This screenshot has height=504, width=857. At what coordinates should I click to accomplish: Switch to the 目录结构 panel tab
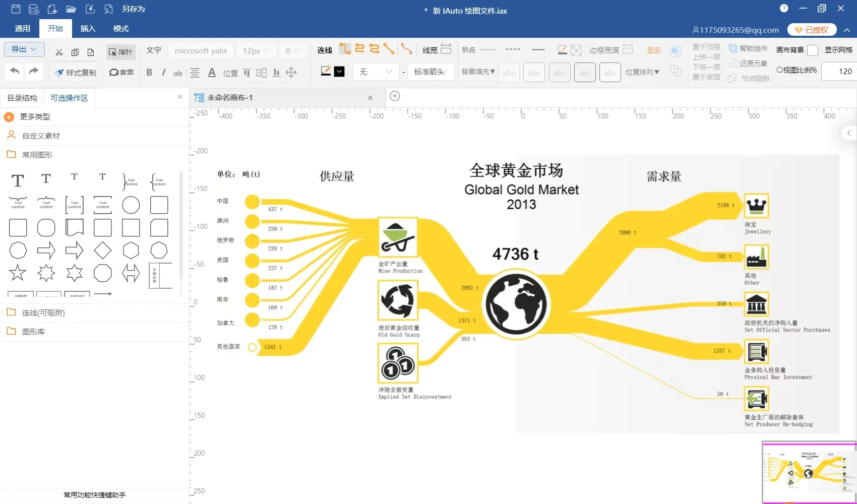tap(22, 98)
